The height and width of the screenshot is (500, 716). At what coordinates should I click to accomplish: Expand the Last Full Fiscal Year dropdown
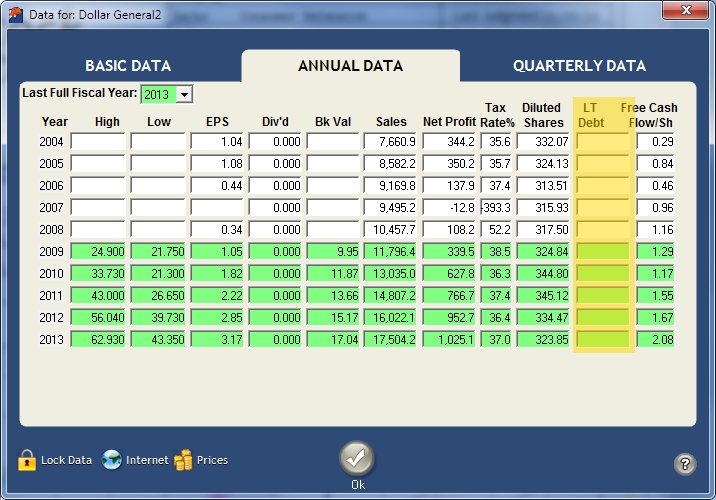point(184,95)
